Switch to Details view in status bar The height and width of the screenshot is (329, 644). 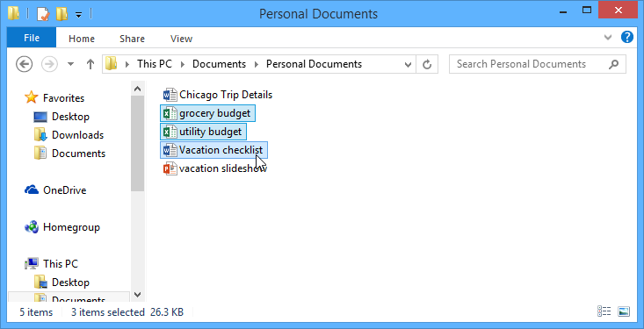click(604, 311)
